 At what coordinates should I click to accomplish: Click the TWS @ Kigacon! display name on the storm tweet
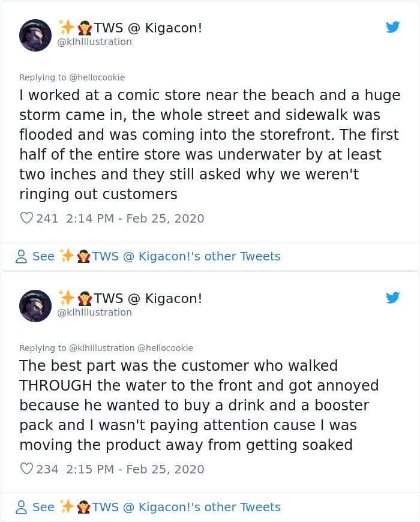tap(148, 28)
